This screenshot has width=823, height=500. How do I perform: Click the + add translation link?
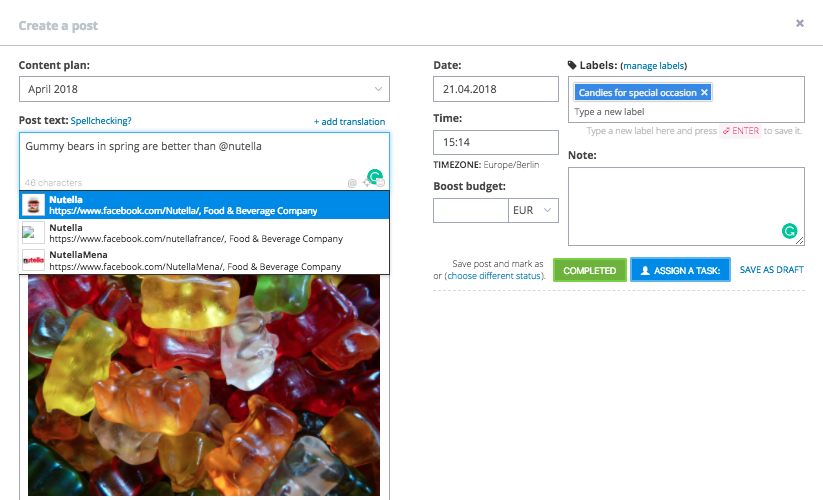point(350,122)
